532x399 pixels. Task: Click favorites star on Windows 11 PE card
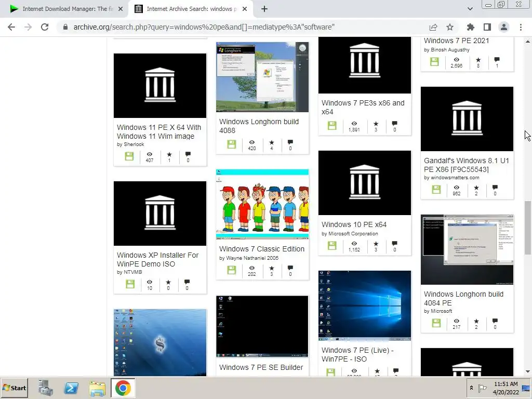tap(169, 154)
